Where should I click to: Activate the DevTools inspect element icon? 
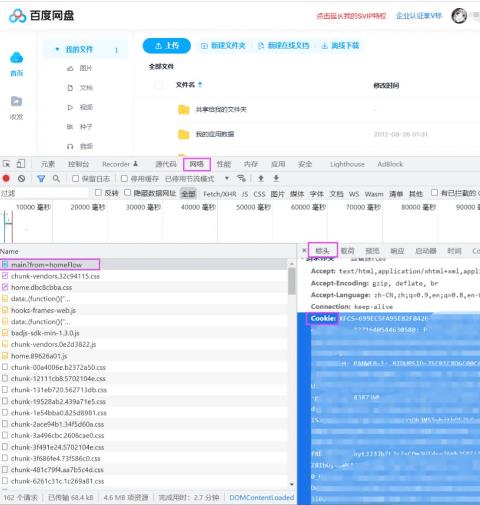(7, 164)
